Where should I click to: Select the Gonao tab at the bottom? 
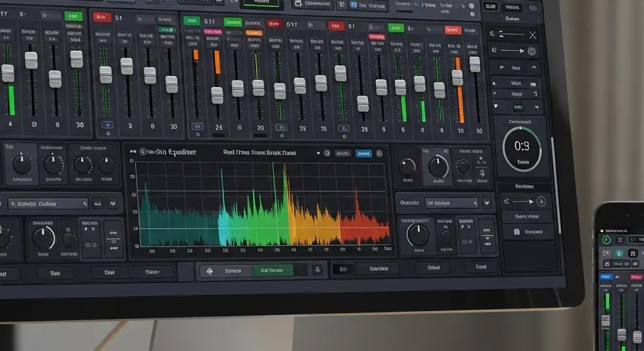[226, 271]
